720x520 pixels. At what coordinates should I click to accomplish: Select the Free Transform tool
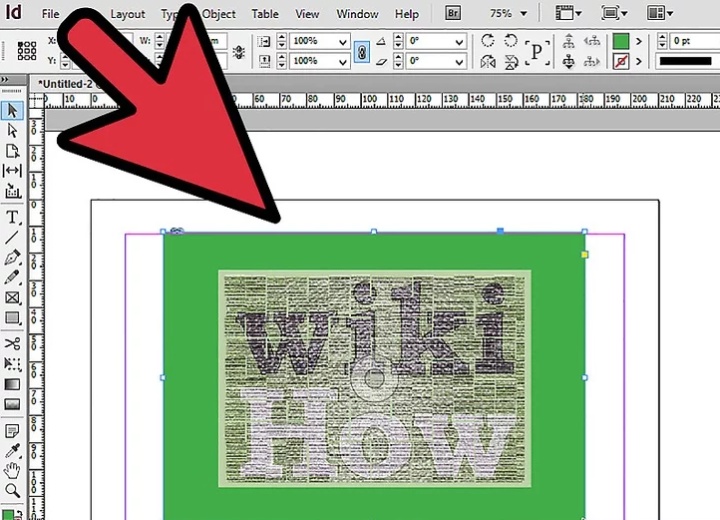click(x=12, y=364)
